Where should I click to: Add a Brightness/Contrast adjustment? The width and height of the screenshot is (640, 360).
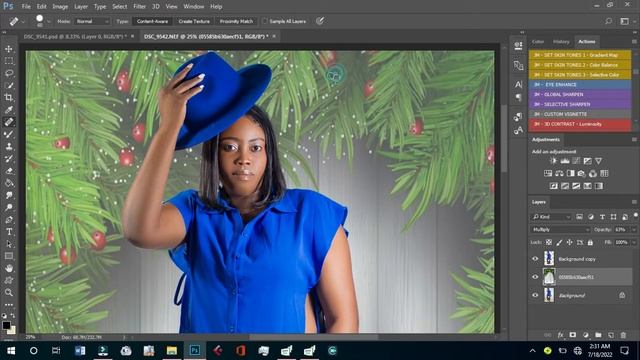[553, 161]
